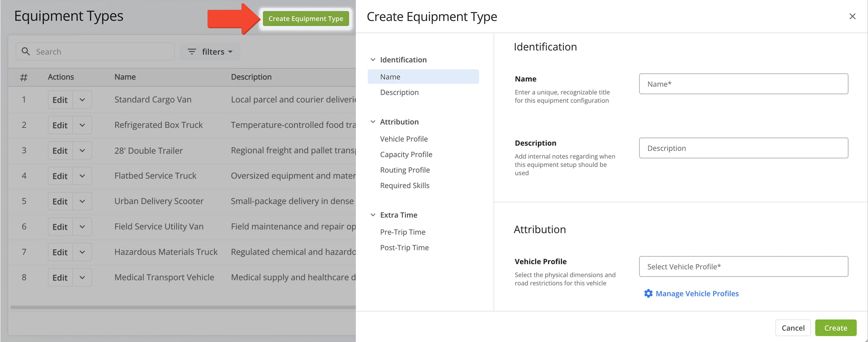Click the horizontal scrollbar under the table
868x342 pixels.
[183, 307]
